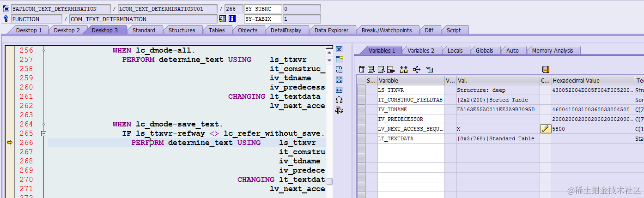Click the '[2x2(200)]Sorted Table' value cell

(498, 100)
